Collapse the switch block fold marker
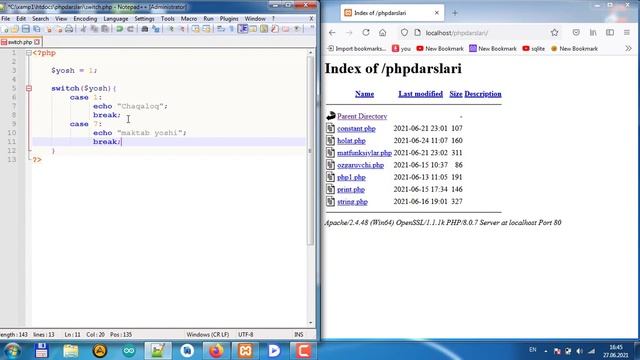This screenshot has height=360, width=640. (x=29, y=88)
